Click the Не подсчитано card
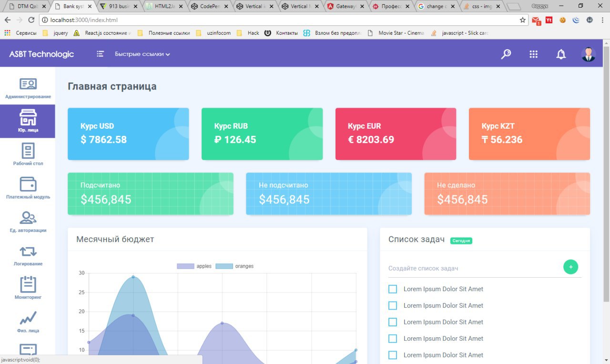The height and width of the screenshot is (364, 610). tap(329, 194)
